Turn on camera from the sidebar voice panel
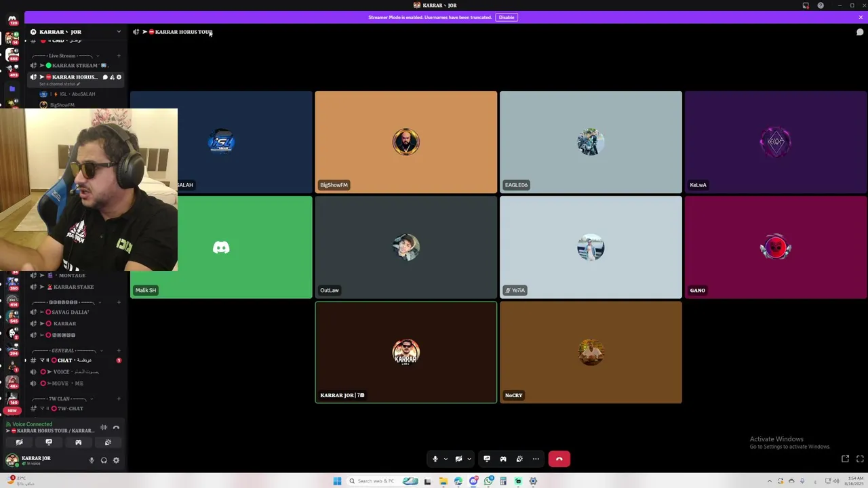 (19, 443)
